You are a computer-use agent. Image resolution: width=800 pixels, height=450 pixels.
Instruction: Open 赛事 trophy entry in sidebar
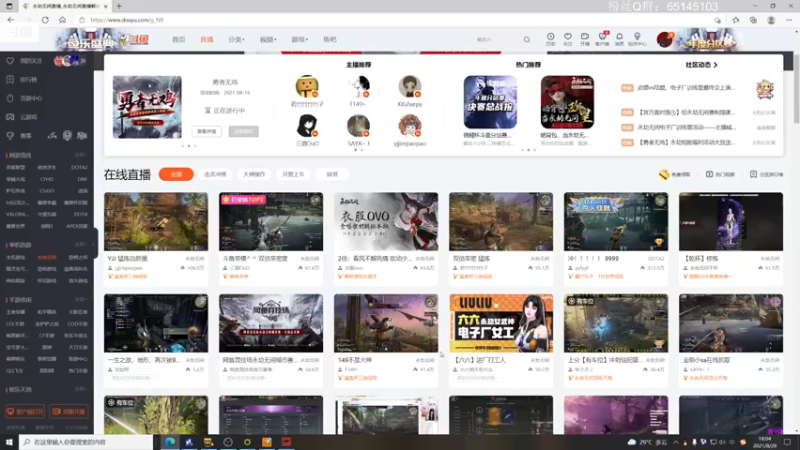(19, 136)
